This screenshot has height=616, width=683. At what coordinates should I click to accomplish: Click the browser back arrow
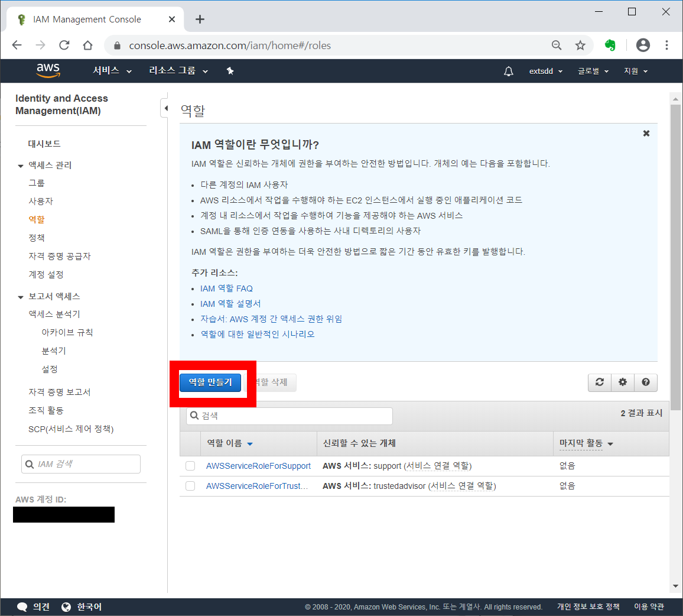pyautogui.click(x=17, y=46)
